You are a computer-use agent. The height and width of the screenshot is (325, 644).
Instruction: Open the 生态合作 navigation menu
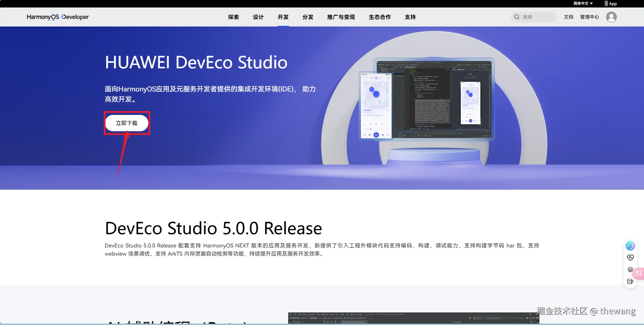click(380, 17)
